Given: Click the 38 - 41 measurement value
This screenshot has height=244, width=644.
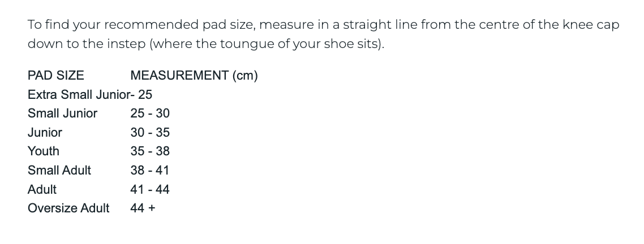Looking at the screenshot, I should (x=149, y=171).
